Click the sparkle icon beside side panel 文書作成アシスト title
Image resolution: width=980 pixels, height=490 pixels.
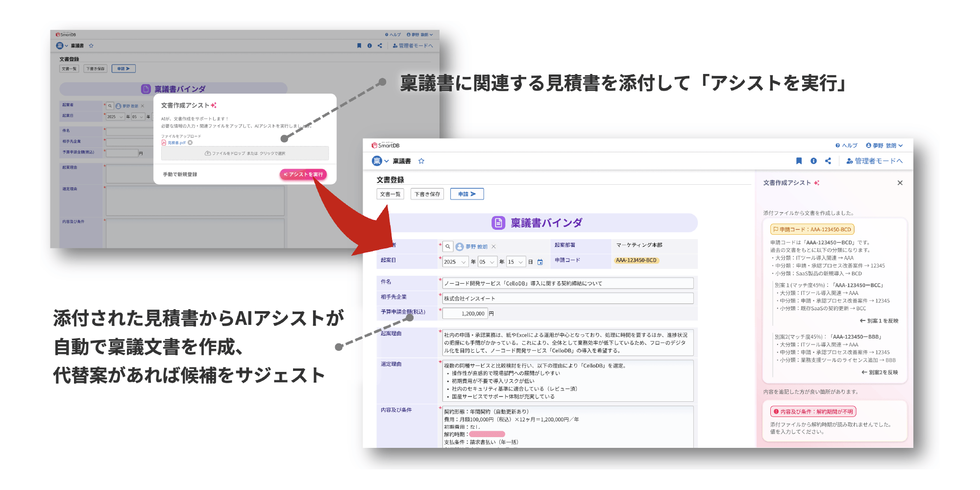coord(817,183)
